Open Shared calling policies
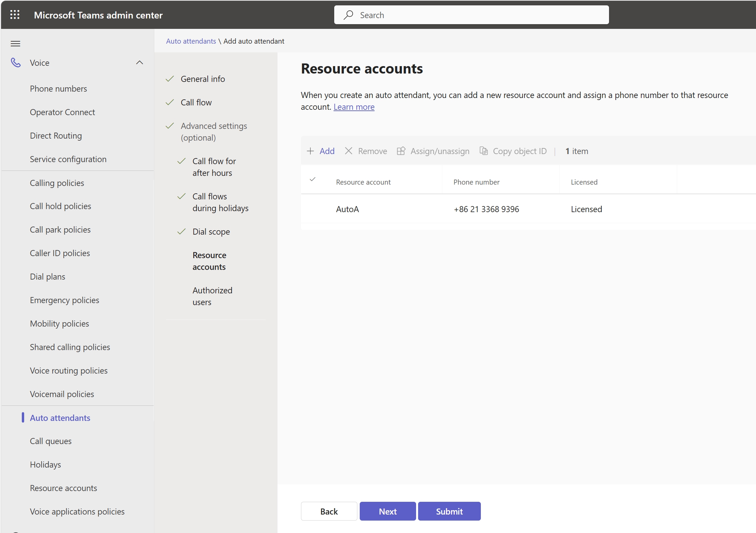 [70, 347]
